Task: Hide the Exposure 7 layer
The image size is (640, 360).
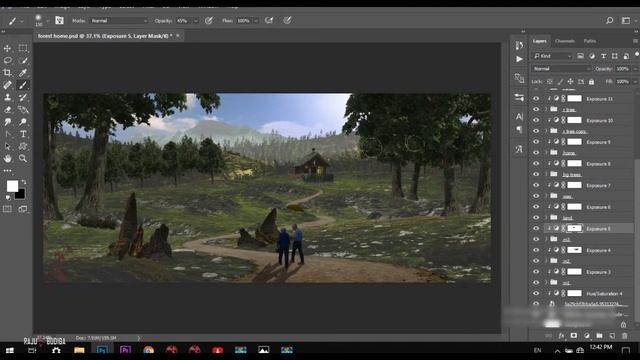Action: click(x=536, y=185)
